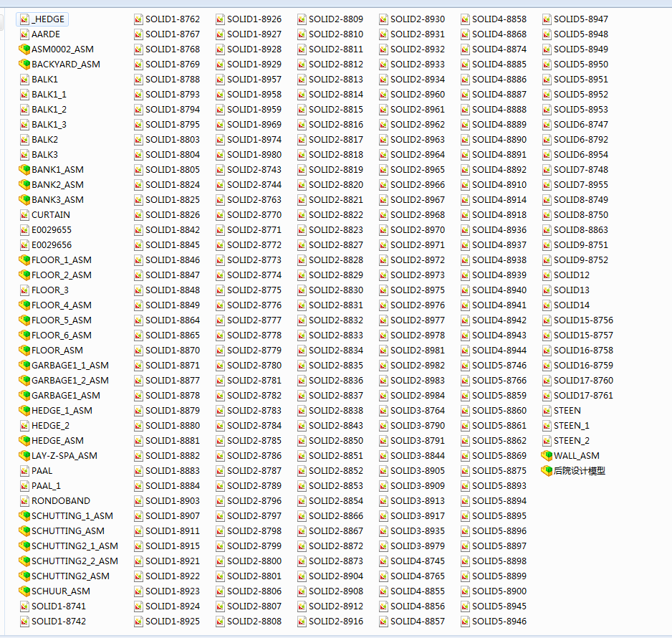The width and height of the screenshot is (672, 638).
Task: Select the ASM0002_ASM assembly icon
Action: point(24,49)
